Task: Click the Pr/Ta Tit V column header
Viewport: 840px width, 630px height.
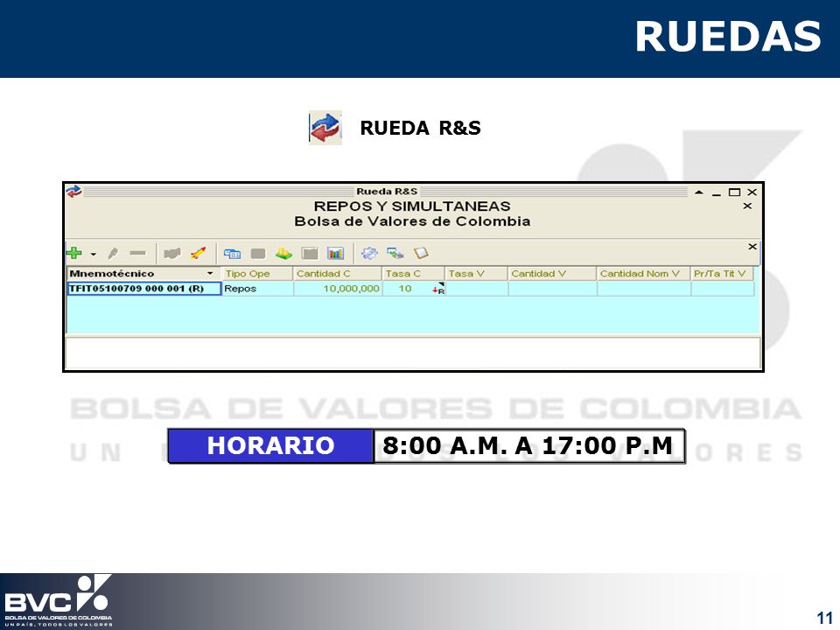Action: pos(722,273)
